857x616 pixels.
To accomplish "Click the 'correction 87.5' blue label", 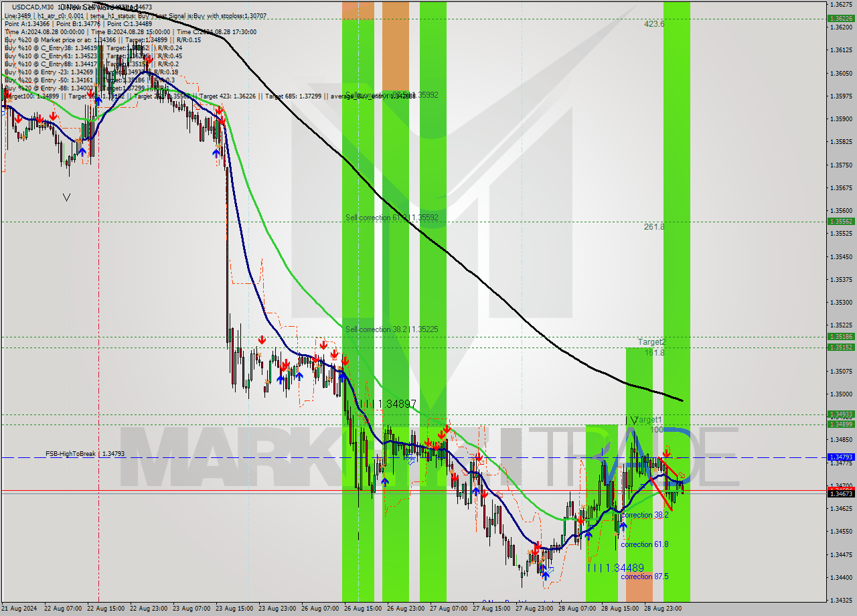I will [644, 576].
